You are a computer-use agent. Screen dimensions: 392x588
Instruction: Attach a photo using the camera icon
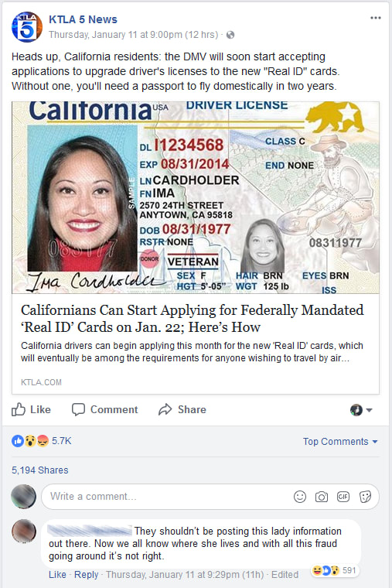click(321, 497)
